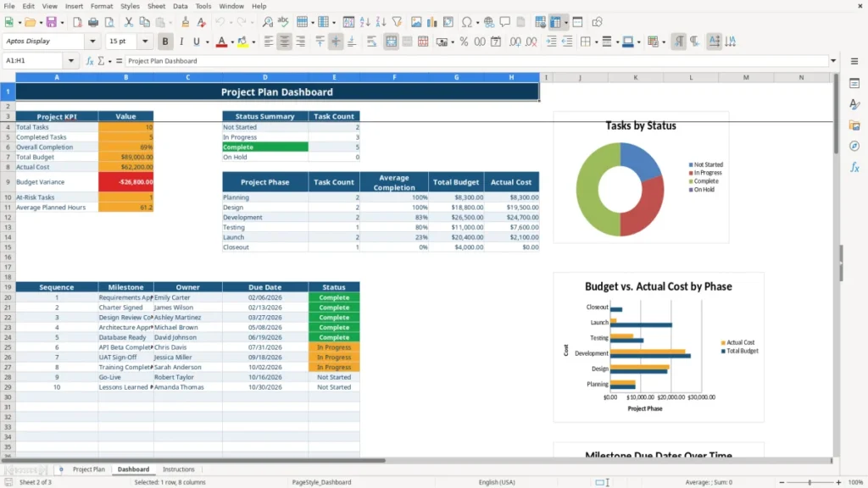Click Sort Descending icon
The height and width of the screenshot is (488, 868).
pos(381,22)
